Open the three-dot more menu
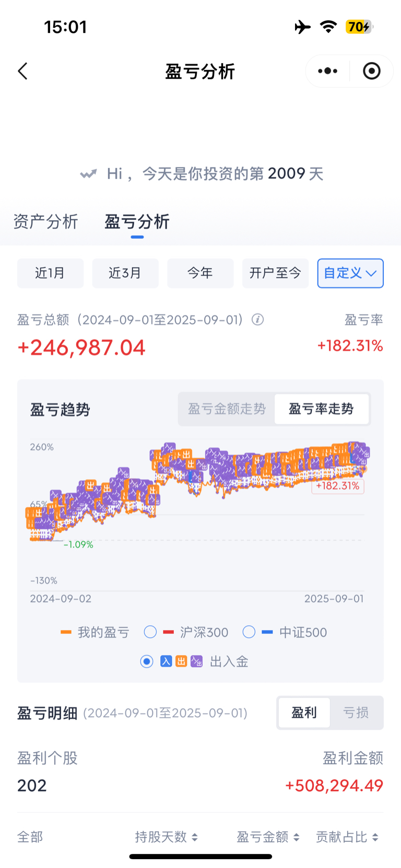The height and width of the screenshot is (868, 401). click(x=327, y=71)
